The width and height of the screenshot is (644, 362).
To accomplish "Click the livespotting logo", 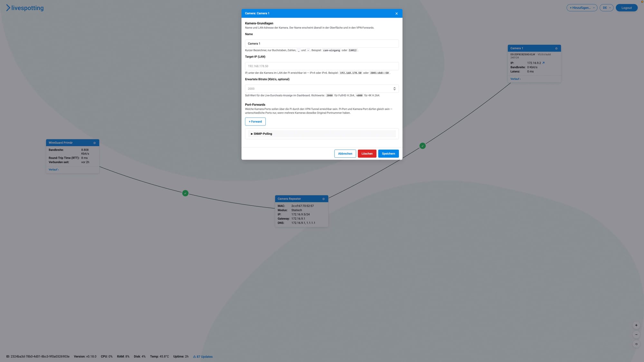I will pos(25,8).
